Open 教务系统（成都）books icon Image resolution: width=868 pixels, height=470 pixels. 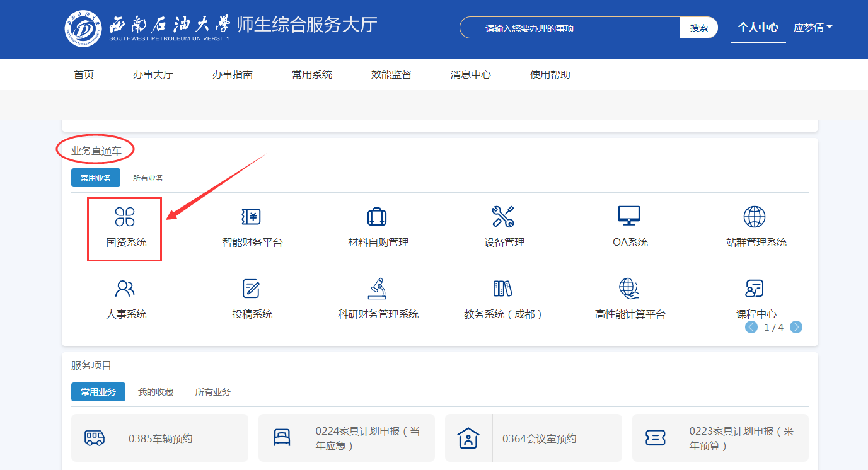tap(502, 289)
